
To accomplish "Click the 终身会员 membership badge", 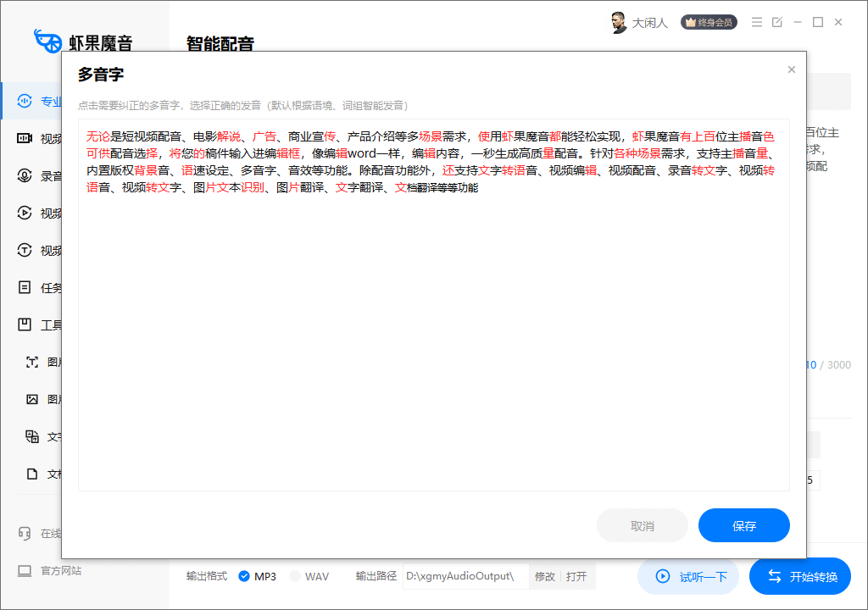I will (709, 22).
